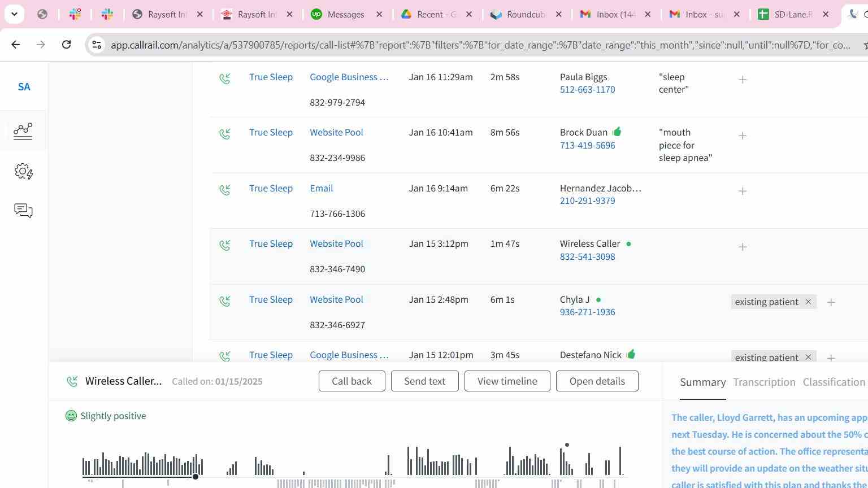Viewport: 868px width, 488px height.
Task: Click the Slack tab with the second Slack icon
Action: point(107,14)
